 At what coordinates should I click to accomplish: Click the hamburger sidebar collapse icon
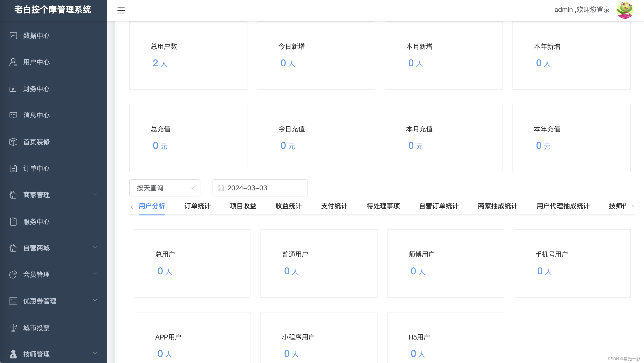coord(121,10)
